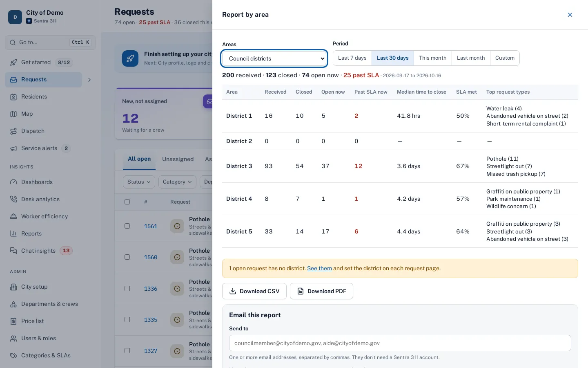Pick the Custom period option
Viewport: 588px width, 368px height.
[x=505, y=58]
